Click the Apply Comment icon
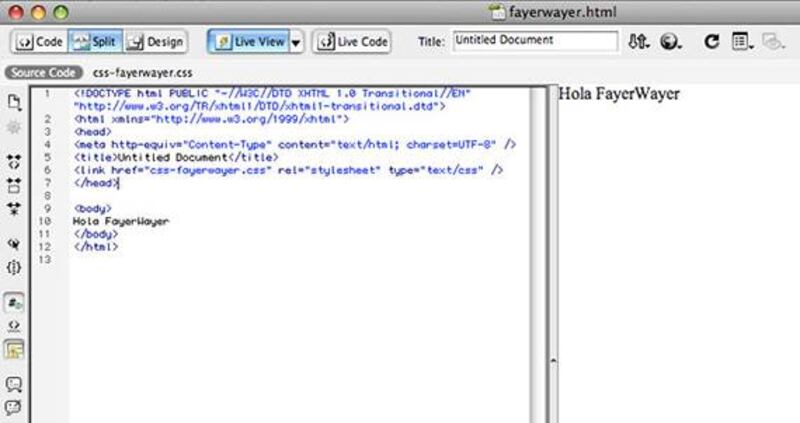This screenshot has width=800, height=423. pyautogui.click(x=14, y=383)
